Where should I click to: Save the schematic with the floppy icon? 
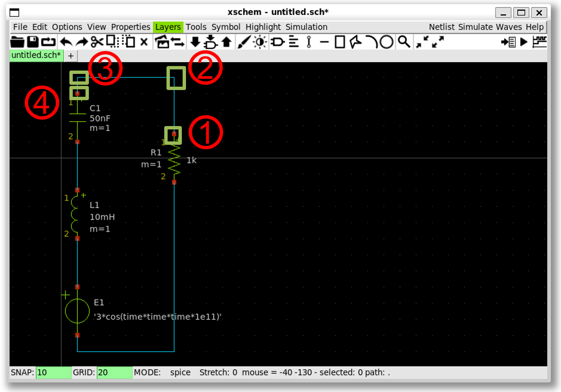click(33, 42)
